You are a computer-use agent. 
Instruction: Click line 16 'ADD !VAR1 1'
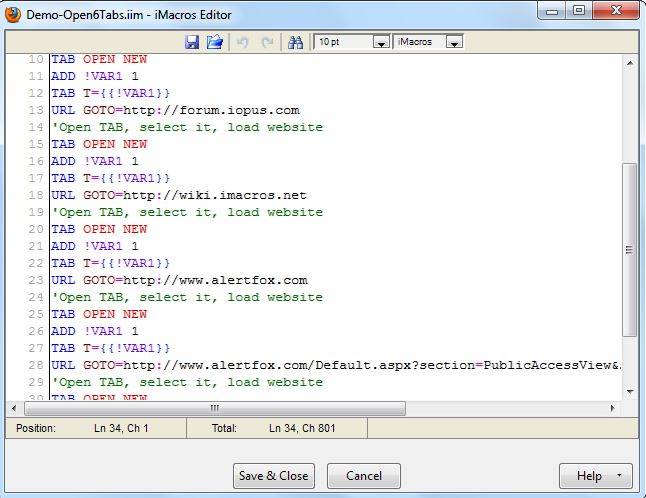[95, 161]
